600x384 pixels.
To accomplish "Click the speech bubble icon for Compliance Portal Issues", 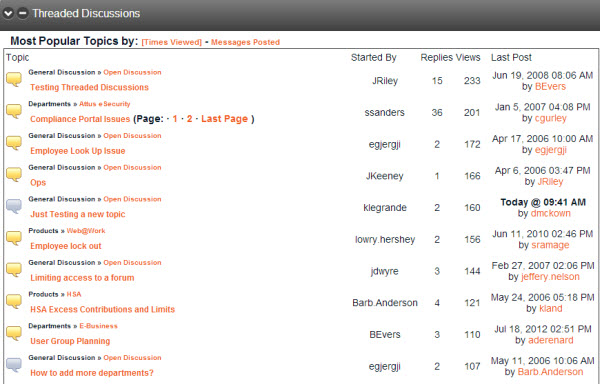I will point(14,111).
